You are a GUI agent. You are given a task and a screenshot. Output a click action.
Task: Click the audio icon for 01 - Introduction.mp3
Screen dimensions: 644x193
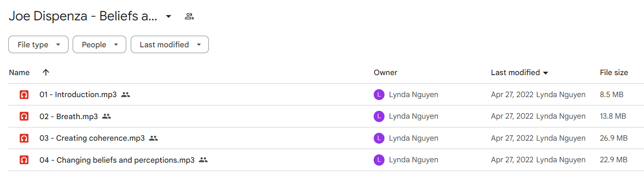click(24, 95)
